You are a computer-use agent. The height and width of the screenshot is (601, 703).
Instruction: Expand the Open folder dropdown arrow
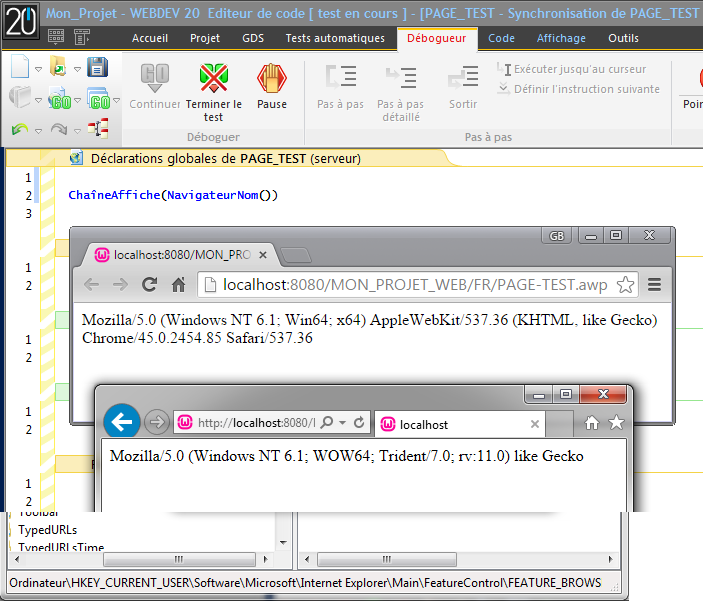tap(78, 69)
